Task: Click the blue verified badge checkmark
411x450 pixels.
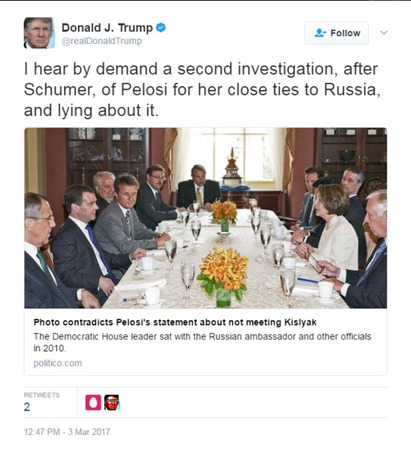Action: click(161, 28)
